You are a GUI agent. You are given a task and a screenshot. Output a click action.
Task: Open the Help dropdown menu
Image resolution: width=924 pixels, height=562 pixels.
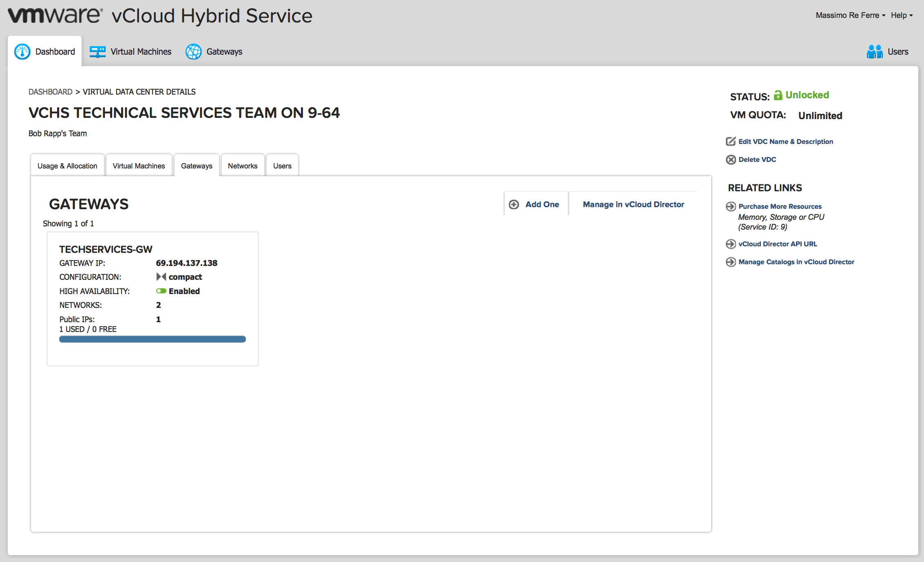click(x=902, y=15)
